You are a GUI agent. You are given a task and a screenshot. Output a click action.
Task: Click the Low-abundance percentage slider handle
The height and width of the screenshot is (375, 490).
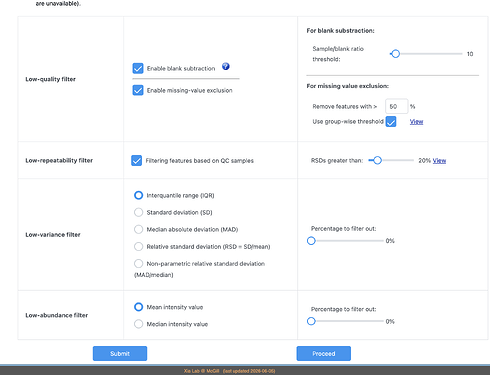[x=311, y=321]
